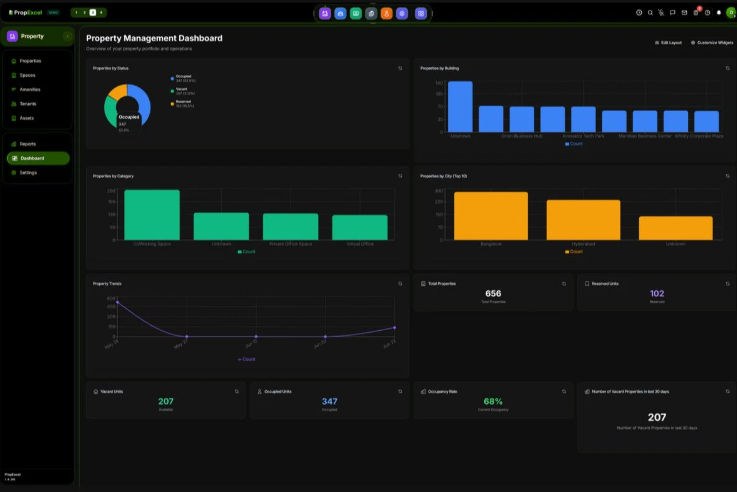Open the app grid launcher icon

pyautogui.click(x=421, y=14)
